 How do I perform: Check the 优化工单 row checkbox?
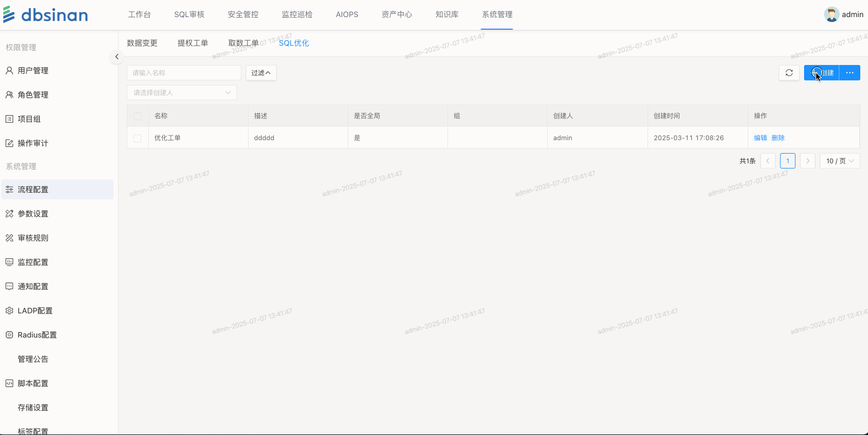tap(138, 138)
